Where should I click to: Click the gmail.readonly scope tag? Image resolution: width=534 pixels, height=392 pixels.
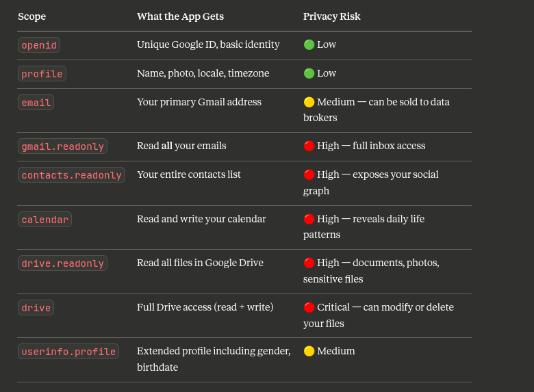(x=63, y=146)
